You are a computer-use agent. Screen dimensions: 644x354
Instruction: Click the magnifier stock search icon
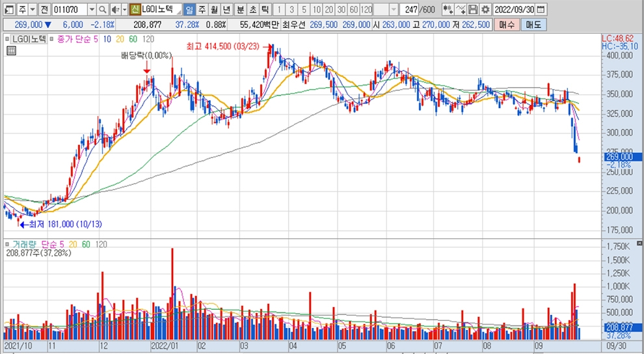[103, 9]
